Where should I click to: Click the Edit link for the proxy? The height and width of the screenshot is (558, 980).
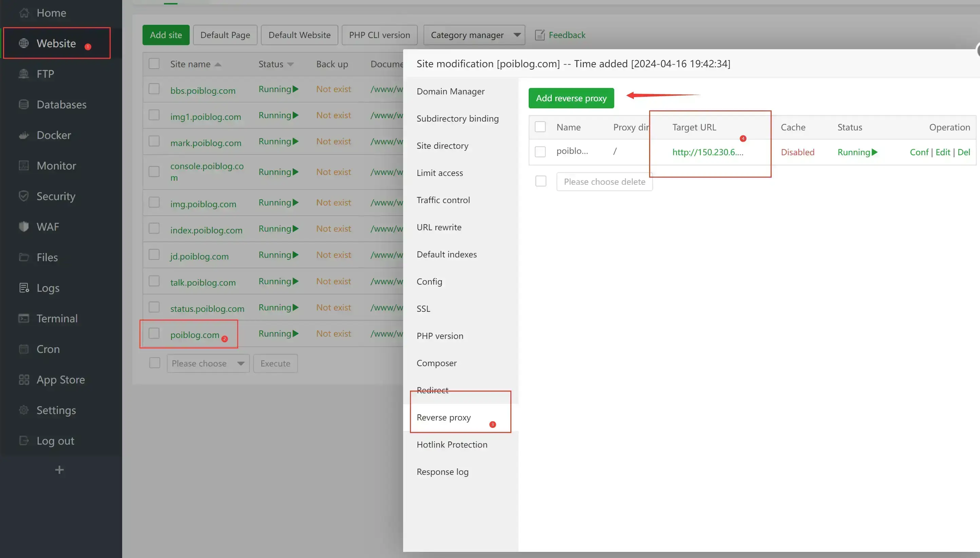[x=943, y=152]
